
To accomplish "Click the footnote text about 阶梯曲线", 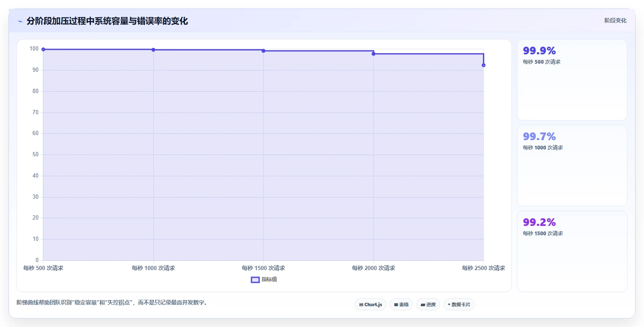I will coord(112,302).
